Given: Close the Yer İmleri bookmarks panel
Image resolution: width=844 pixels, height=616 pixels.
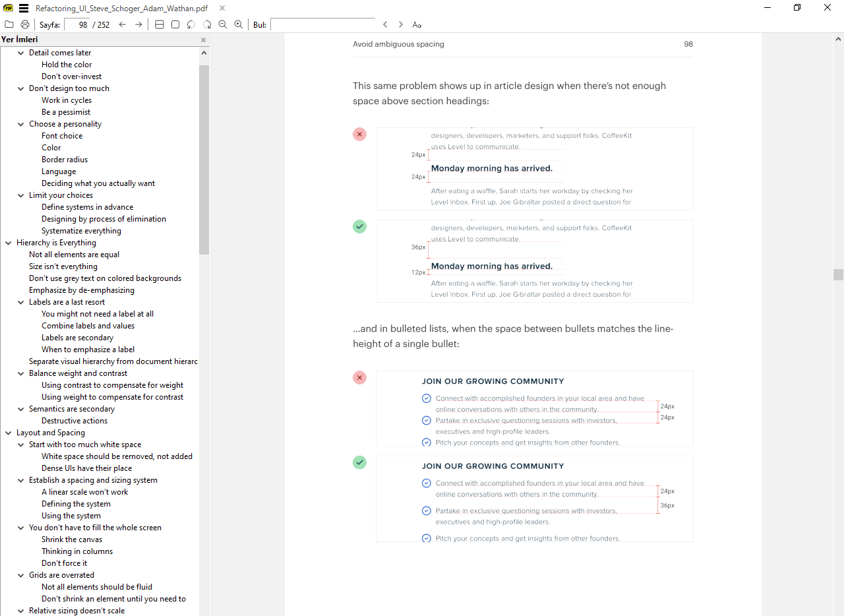Looking at the screenshot, I should (x=203, y=40).
